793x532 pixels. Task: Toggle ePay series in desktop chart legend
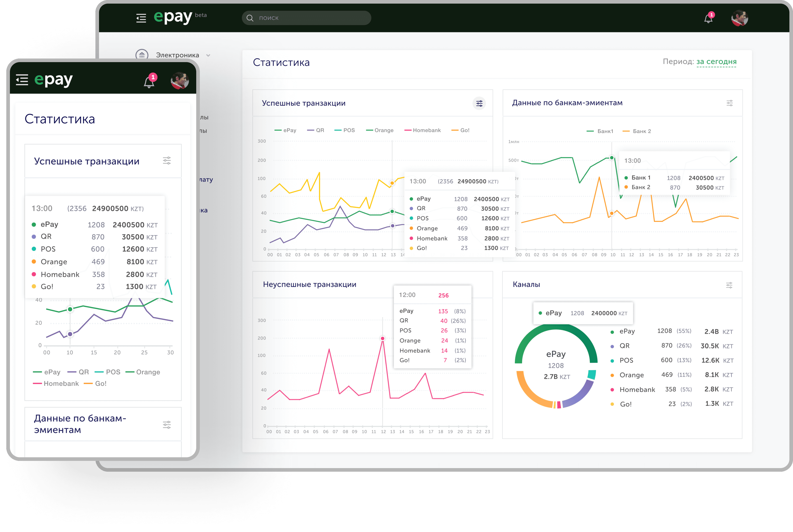point(285,130)
